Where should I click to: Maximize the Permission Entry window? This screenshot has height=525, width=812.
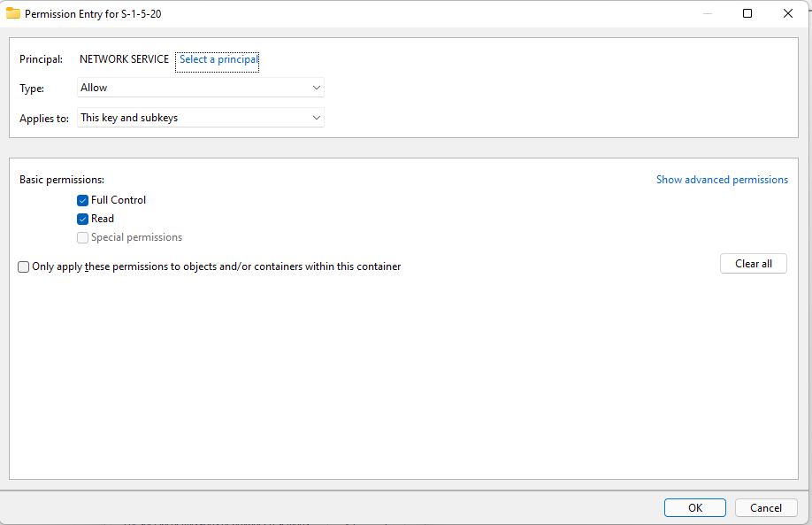pos(747,13)
